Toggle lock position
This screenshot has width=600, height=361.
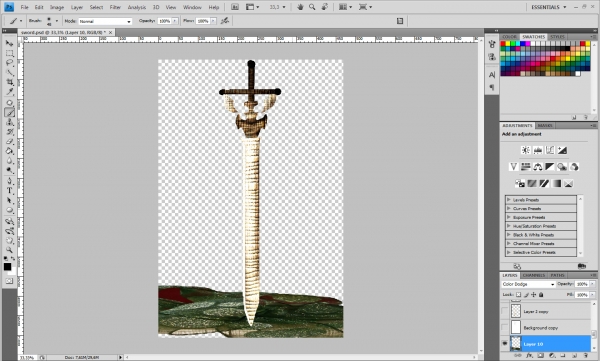tap(533, 294)
